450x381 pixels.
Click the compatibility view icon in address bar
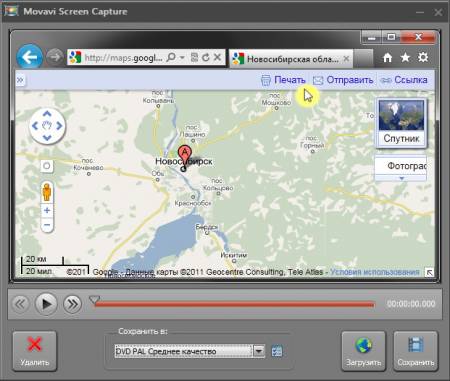point(194,58)
